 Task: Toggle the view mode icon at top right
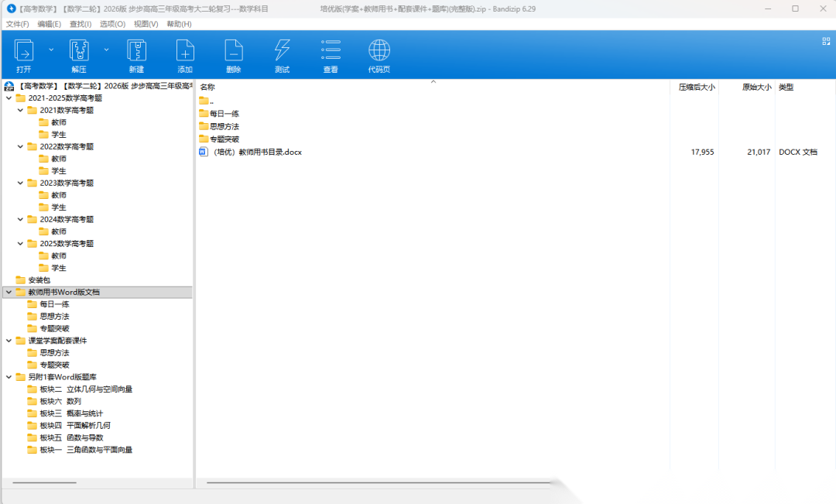(826, 41)
